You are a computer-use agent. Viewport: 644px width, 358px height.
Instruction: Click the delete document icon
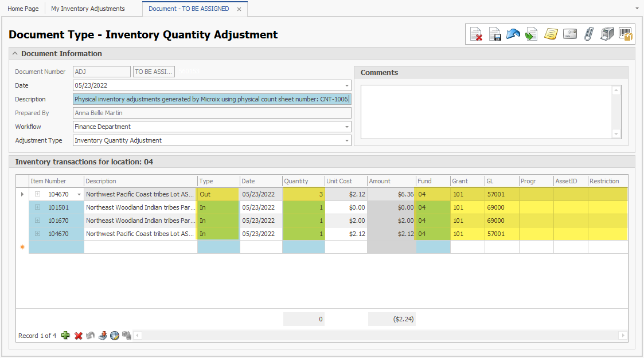[x=476, y=34]
